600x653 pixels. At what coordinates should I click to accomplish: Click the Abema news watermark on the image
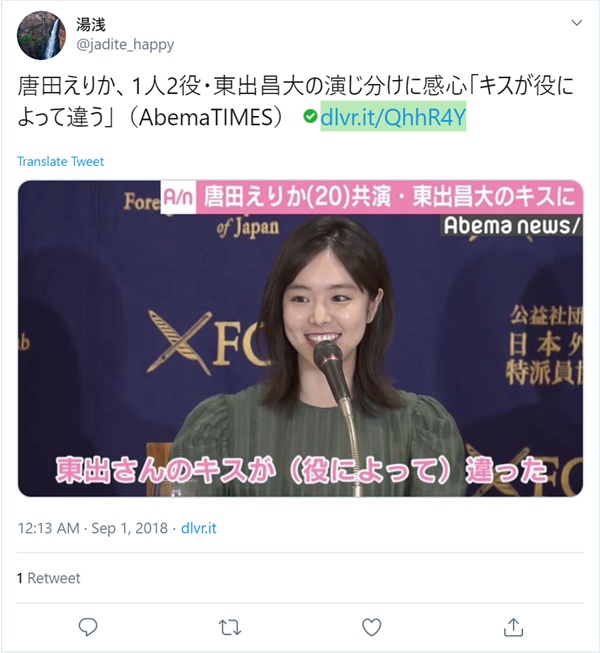[511, 225]
